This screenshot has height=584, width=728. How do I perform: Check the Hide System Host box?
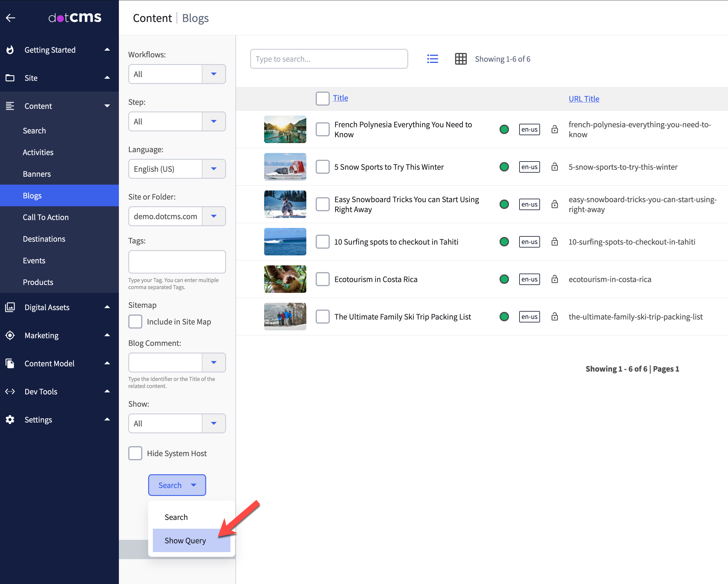(x=135, y=453)
